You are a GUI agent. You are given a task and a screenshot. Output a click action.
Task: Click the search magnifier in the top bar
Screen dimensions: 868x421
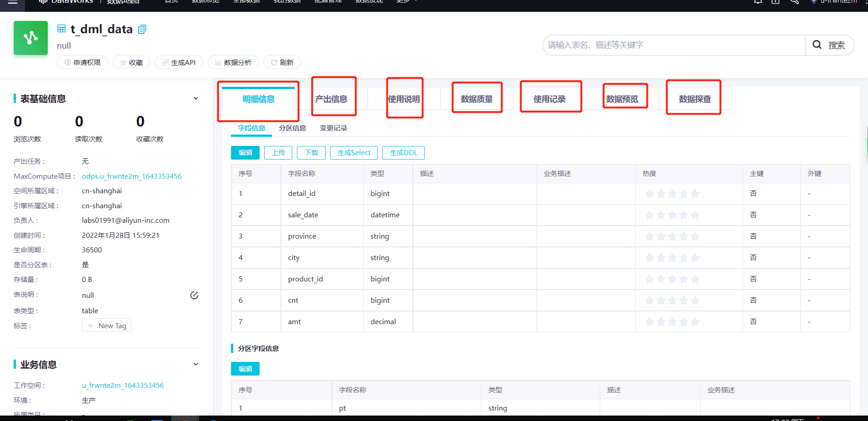[794, 2]
